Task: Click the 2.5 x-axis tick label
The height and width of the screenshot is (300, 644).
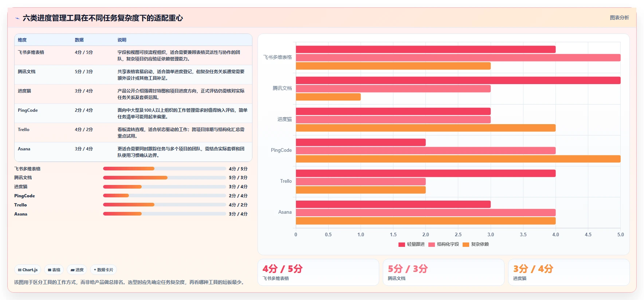Action: click(x=458, y=234)
